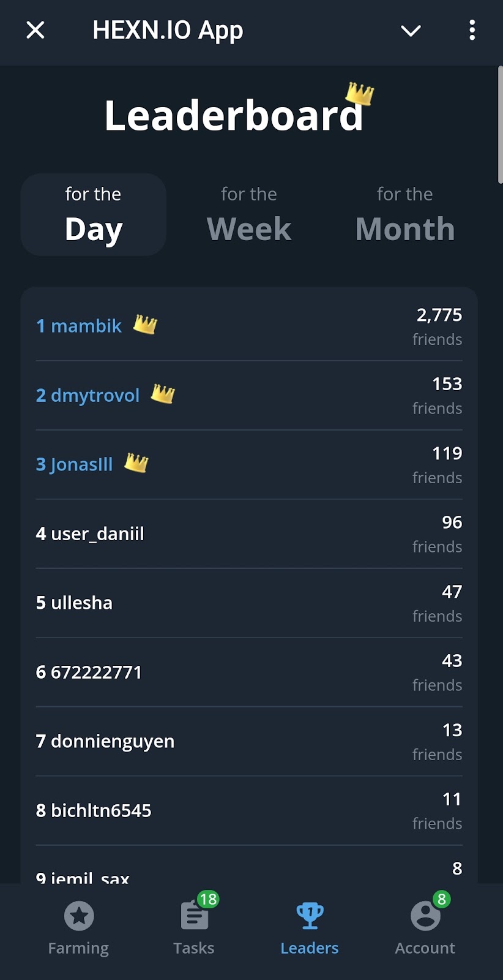Screen dimensions: 503x980
Task: Click the crown icon beside Leaderboard title
Action: click(360, 94)
